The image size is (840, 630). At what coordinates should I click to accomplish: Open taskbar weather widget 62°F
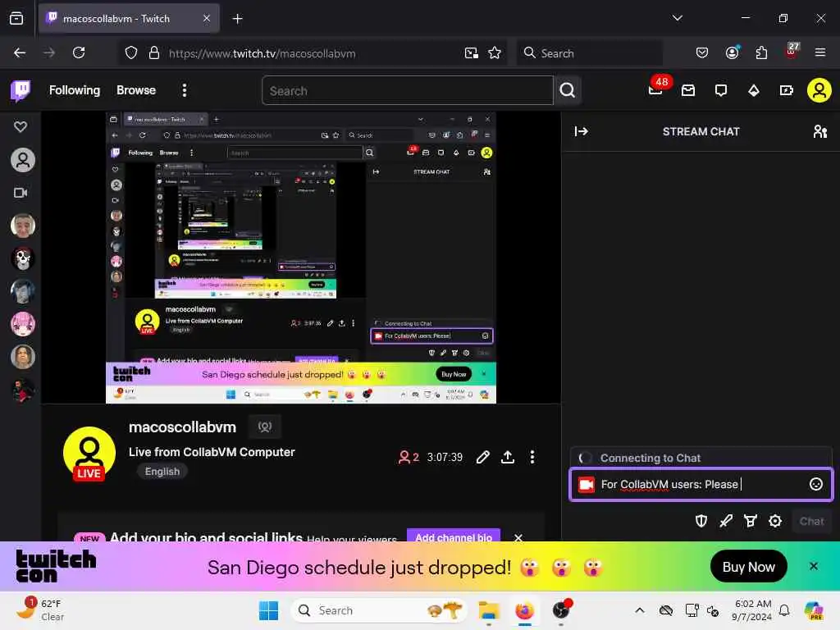[40, 609]
